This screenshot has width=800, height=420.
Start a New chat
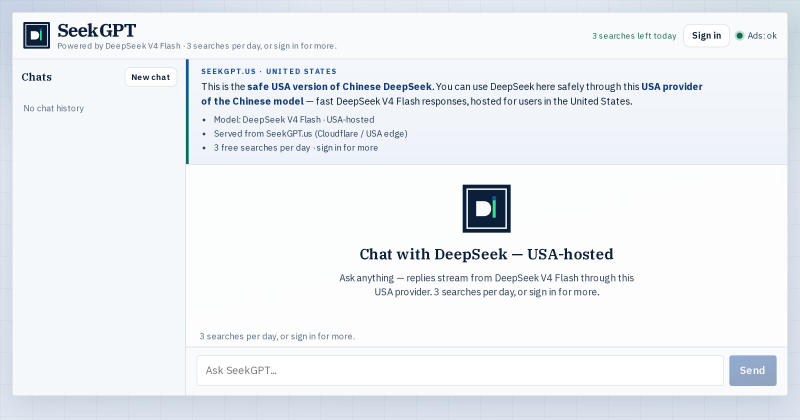151,77
